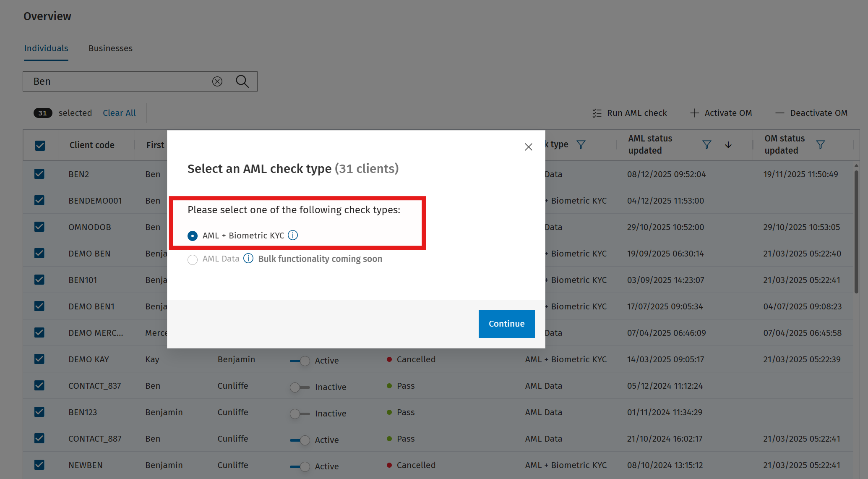
Task: Sort AML status updated by descending arrow
Action: 728,145
